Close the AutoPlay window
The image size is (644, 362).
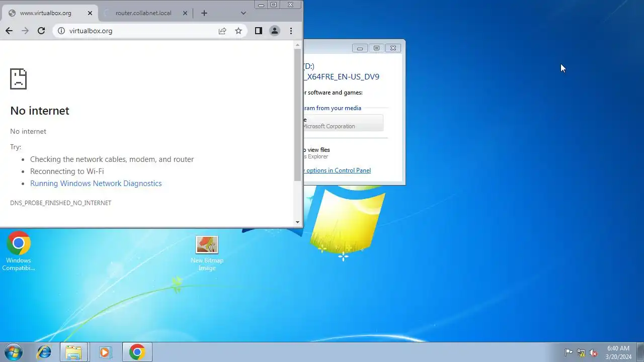[x=393, y=48]
